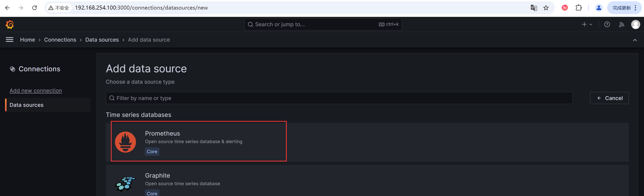The height and width of the screenshot is (196, 644).
Task: Go to Home breadcrumb
Action: tap(27, 40)
